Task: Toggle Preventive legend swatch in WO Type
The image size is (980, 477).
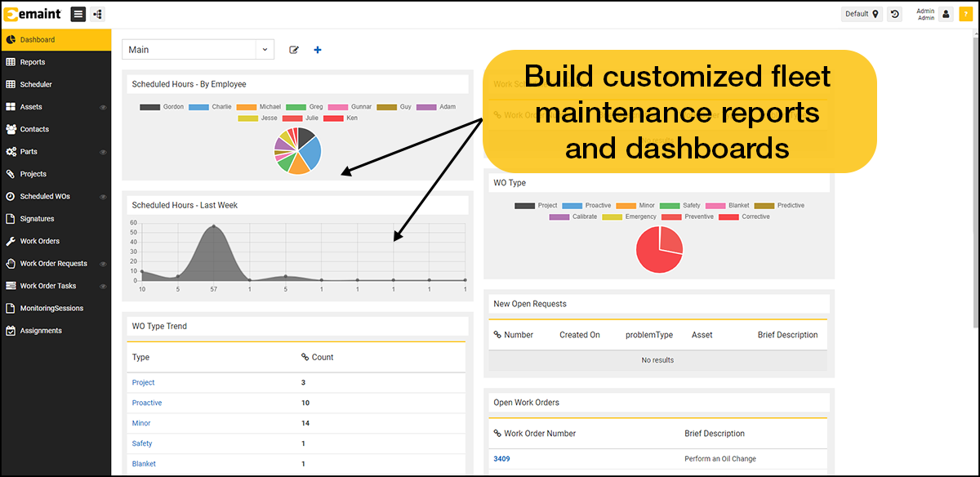Action: 672,217
